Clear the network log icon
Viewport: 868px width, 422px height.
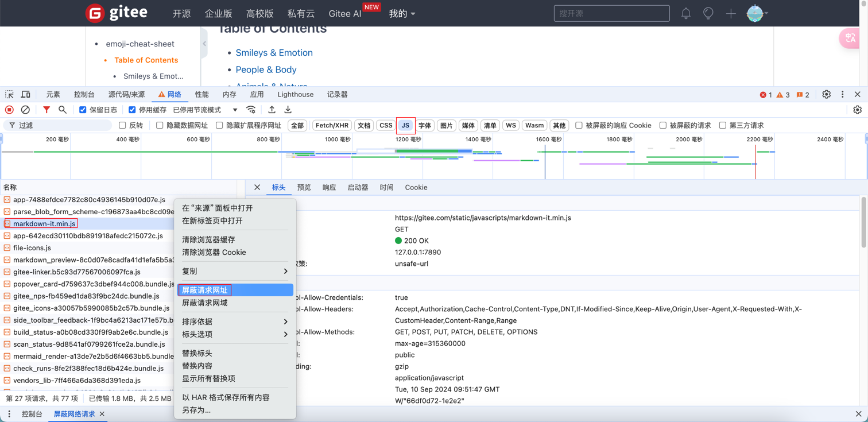[25, 110]
